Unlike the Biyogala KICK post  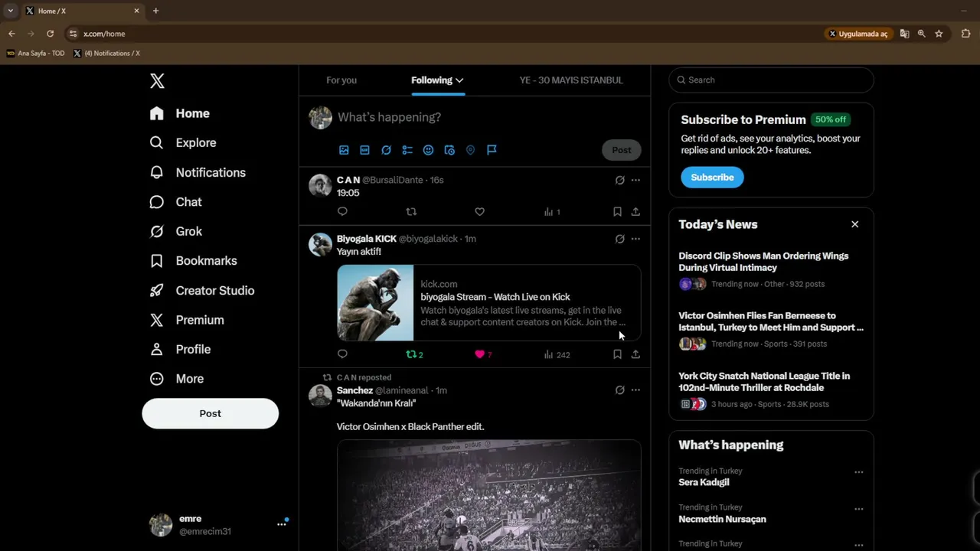tap(483, 354)
